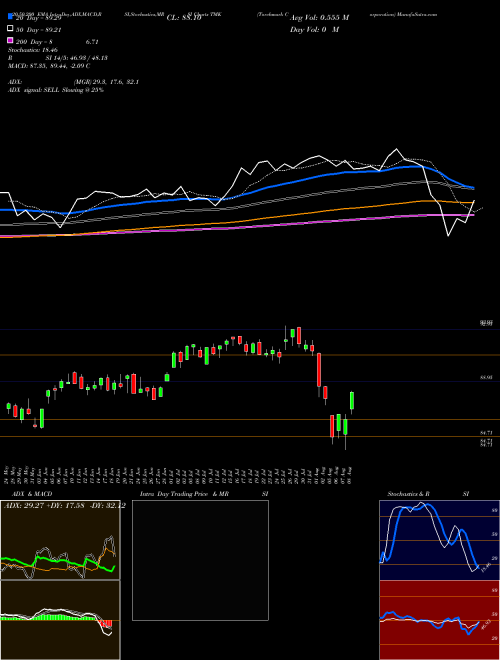The image size is (500, 660).
Task: Click the 88.93 price level label
Action: point(486,378)
